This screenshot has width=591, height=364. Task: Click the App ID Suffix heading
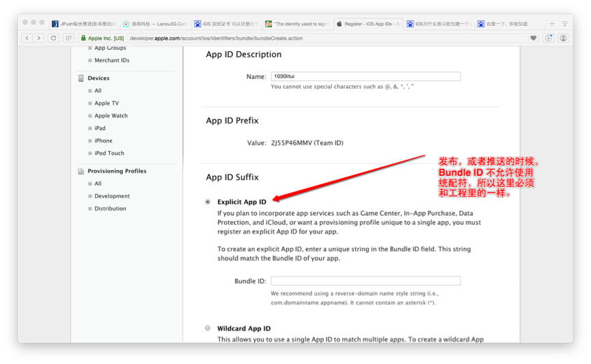(x=232, y=177)
